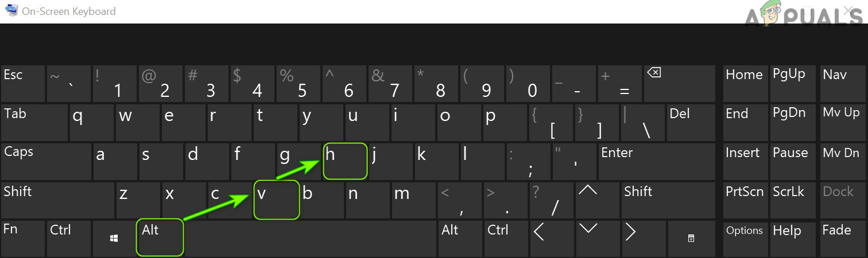Open the Options key
This screenshot has height=258, width=868.
click(745, 237)
